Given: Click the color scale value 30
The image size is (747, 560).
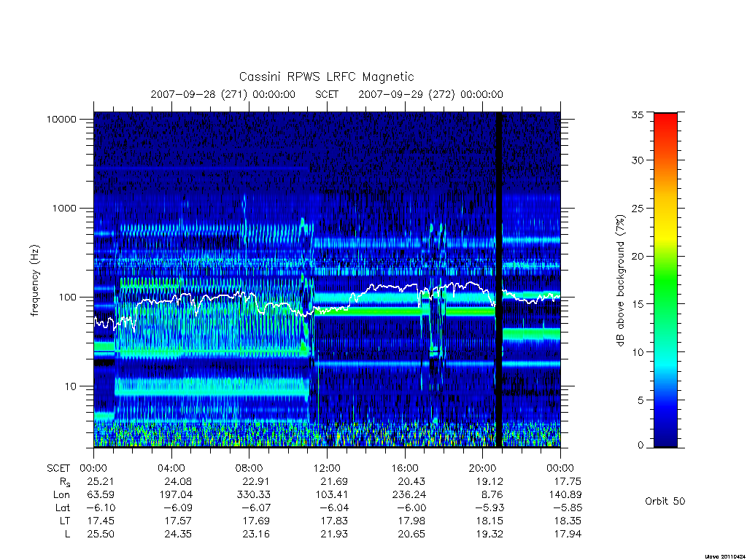Looking at the screenshot, I should (x=638, y=160).
